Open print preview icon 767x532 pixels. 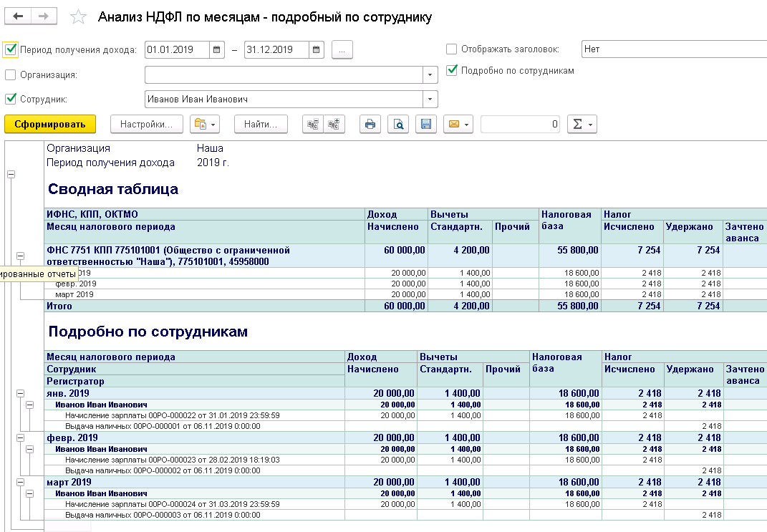pos(398,124)
